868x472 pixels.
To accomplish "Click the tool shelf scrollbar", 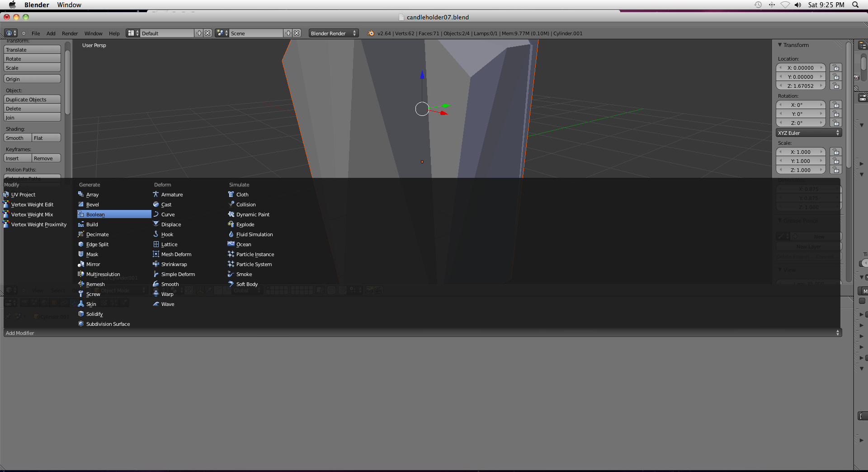I will [67, 81].
